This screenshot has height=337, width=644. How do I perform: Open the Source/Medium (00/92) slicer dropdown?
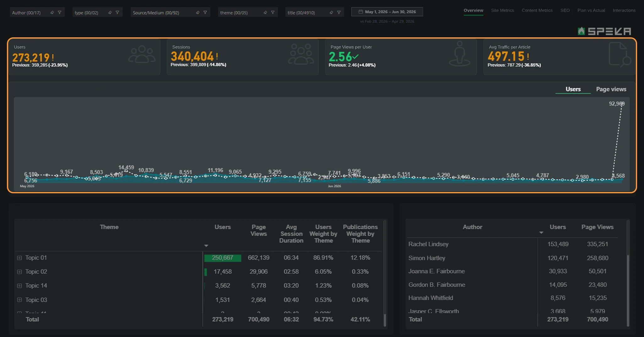pos(170,13)
